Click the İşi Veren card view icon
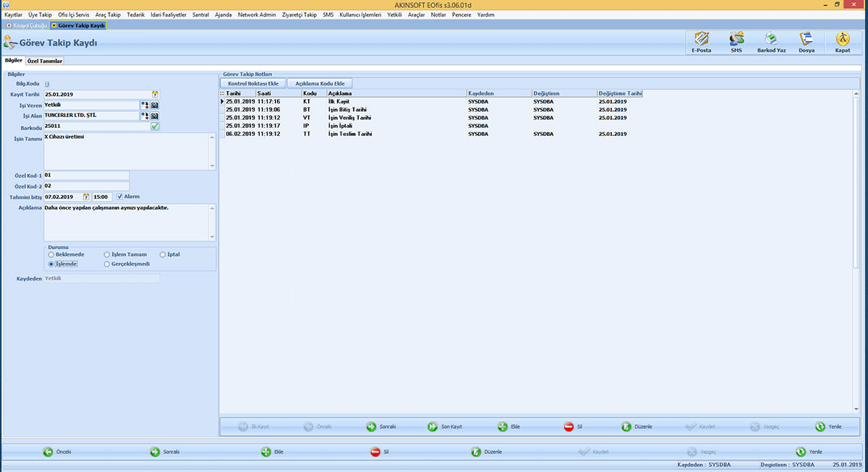 (155, 105)
